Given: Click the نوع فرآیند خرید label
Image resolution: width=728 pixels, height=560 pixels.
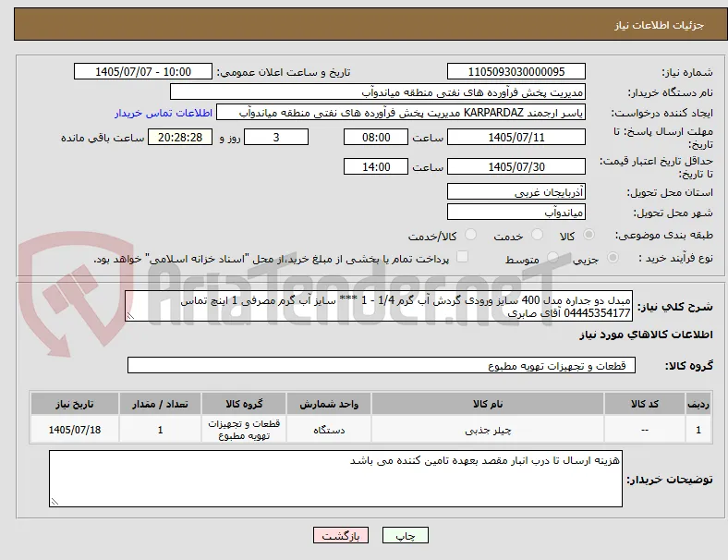Looking at the screenshot, I should (676, 258).
